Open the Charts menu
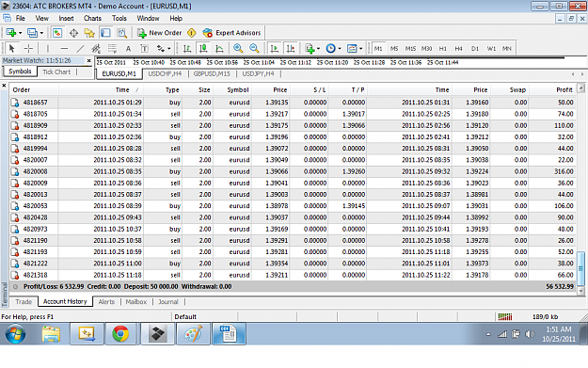This screenshot has height=368, width=588. tap(92, 18)
